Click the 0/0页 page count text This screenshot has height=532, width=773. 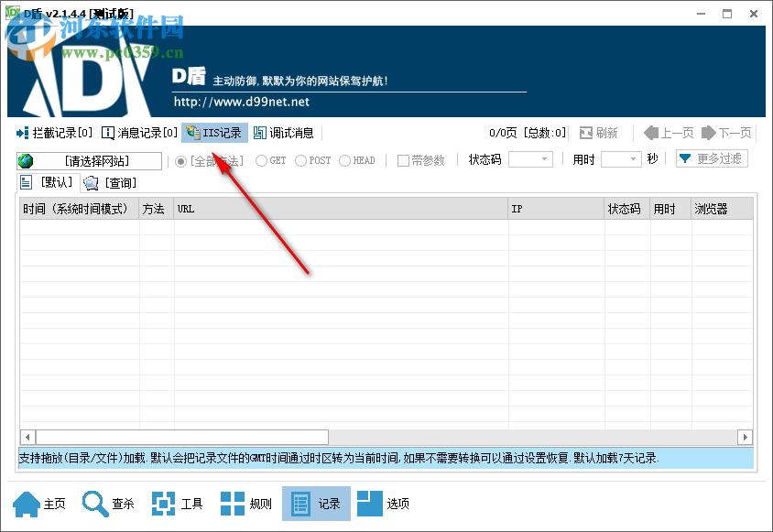(x=503, y=133)
